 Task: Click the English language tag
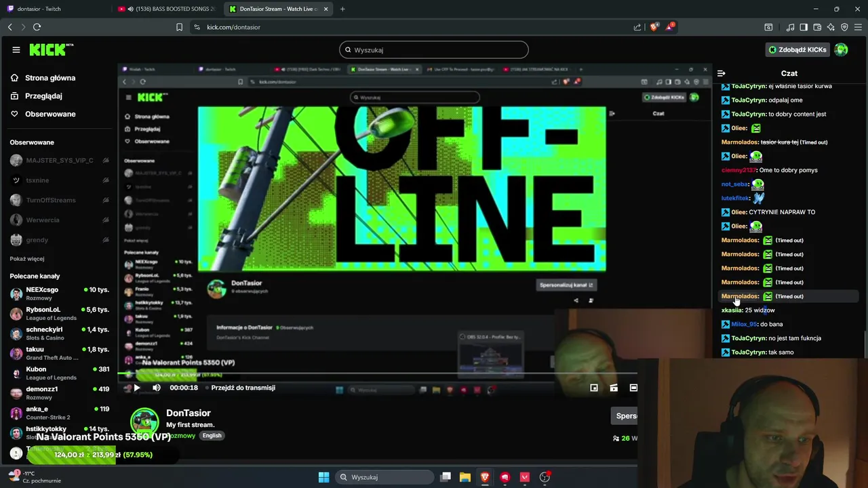(x=212, y=435)
